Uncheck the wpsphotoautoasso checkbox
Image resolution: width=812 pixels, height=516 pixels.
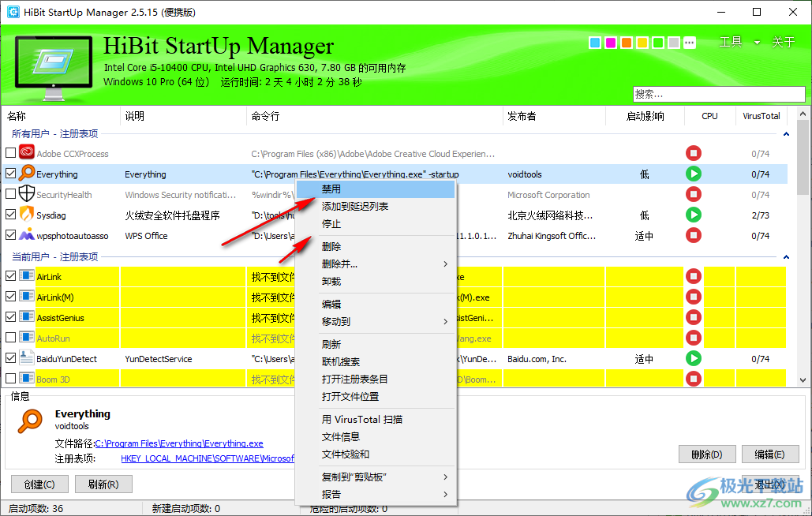[x=10, y=235]
